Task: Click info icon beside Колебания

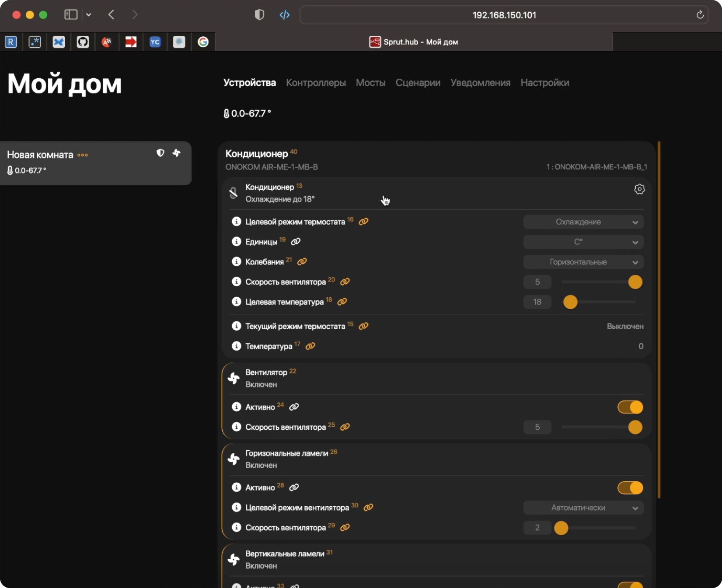Action: pyautogui.click(x=236, y=261)
